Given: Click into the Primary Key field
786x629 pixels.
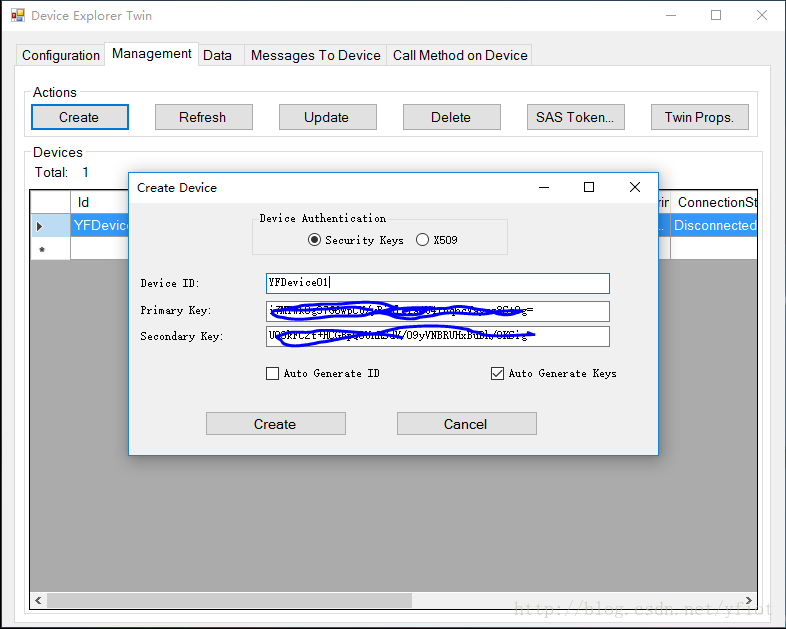Looking at the screenshot, I should 438,311.
